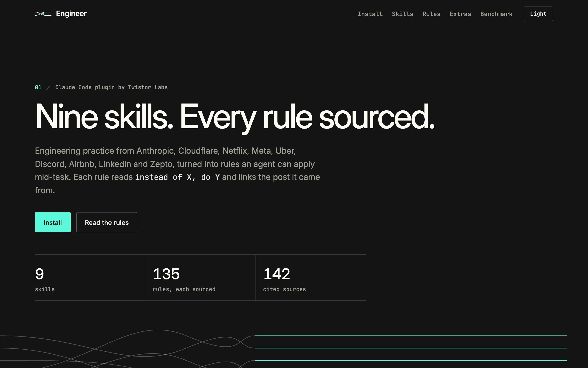Toggle the Light theme button
588x368 pixels.
tap(538, 14)
